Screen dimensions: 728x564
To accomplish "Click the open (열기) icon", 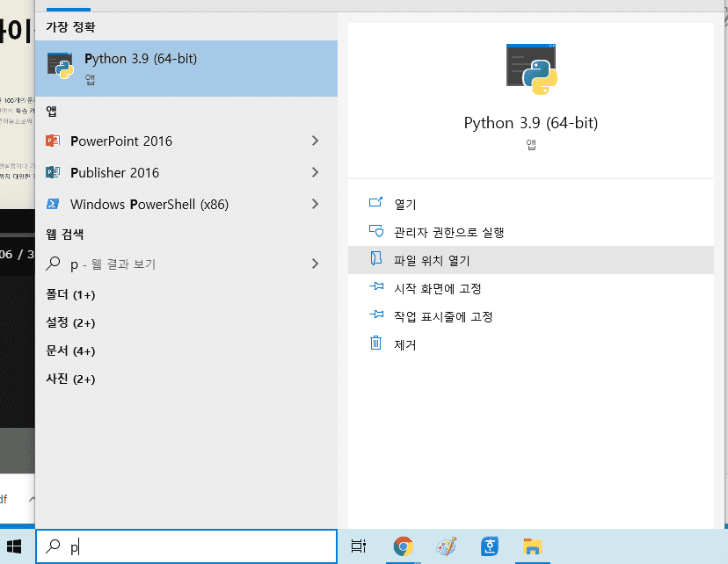I will coord(375,202).
